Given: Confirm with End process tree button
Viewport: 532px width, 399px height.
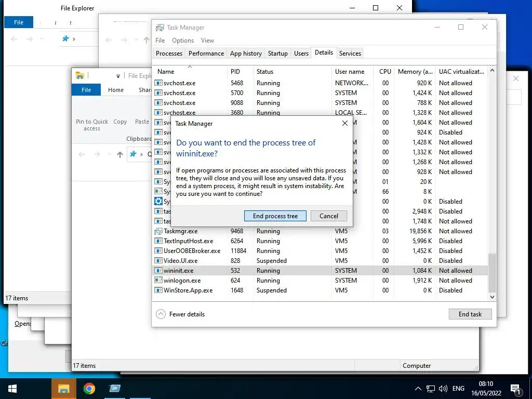Looking at the screenshot, I should [275, 216].
